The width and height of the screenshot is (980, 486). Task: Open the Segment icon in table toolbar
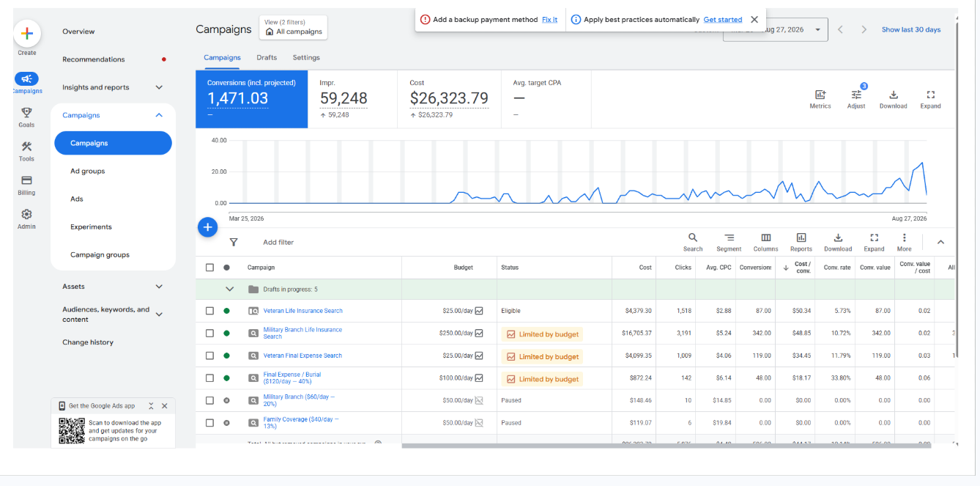pos(729,238)
